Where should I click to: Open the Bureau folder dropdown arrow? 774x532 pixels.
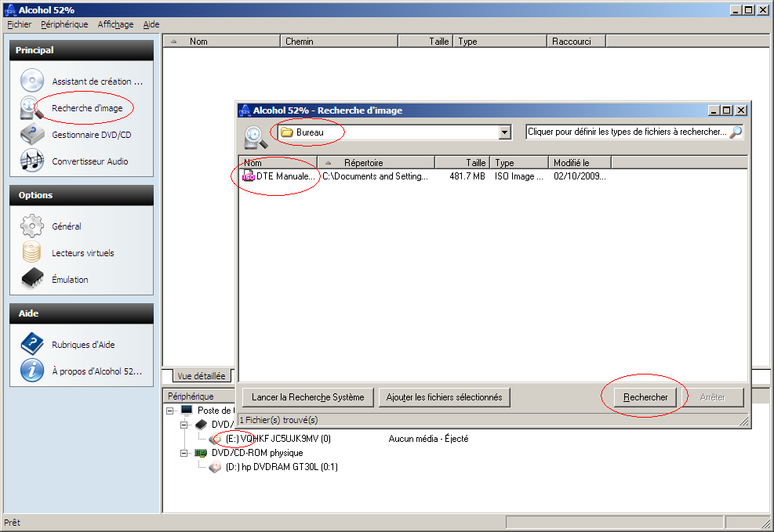point(504,132)
